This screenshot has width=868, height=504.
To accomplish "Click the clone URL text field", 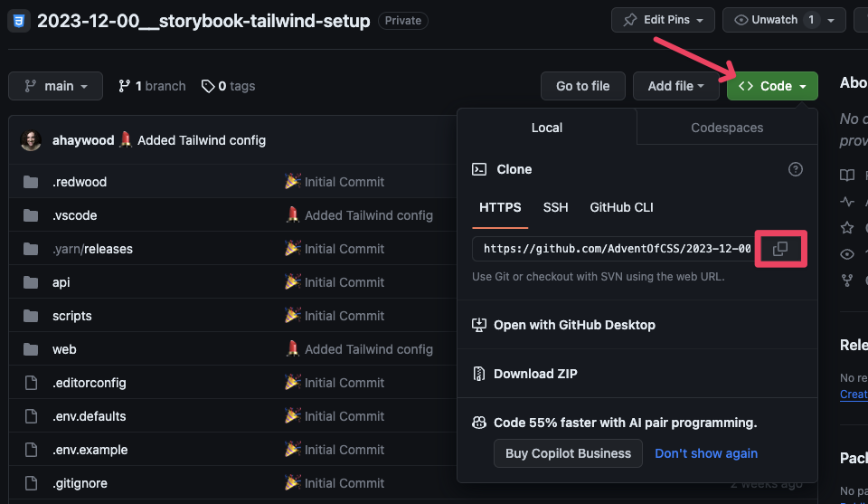I will tap(613, 249).
